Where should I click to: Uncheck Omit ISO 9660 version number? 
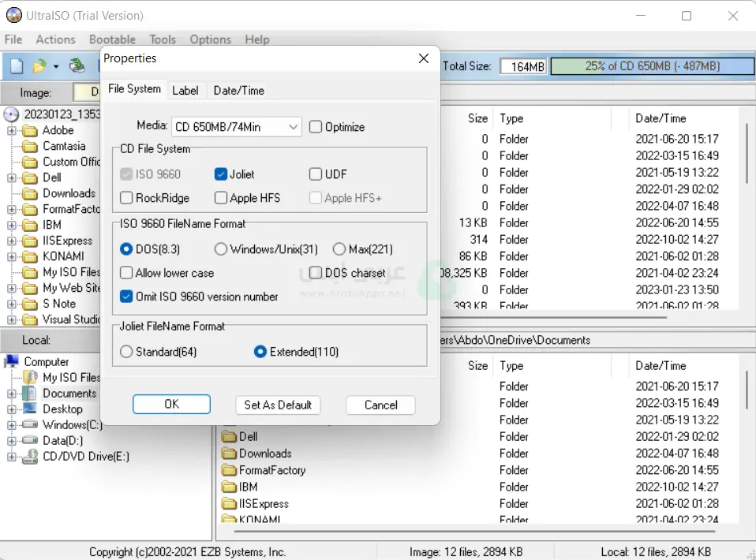point(126,297)
